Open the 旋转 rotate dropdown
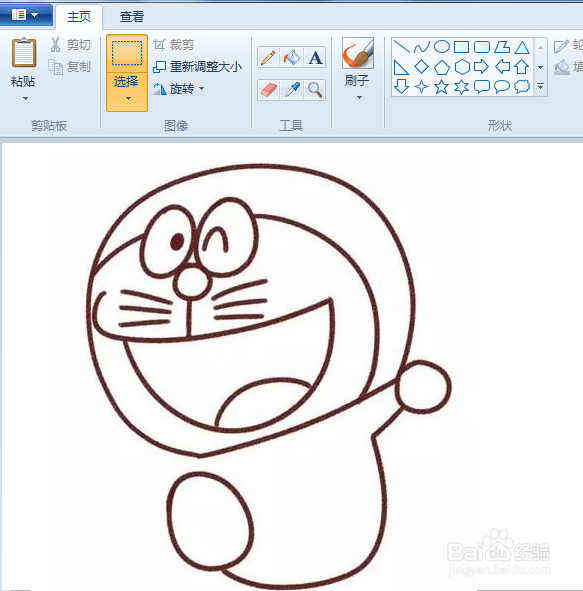583x591 pixels. point(179,89)
